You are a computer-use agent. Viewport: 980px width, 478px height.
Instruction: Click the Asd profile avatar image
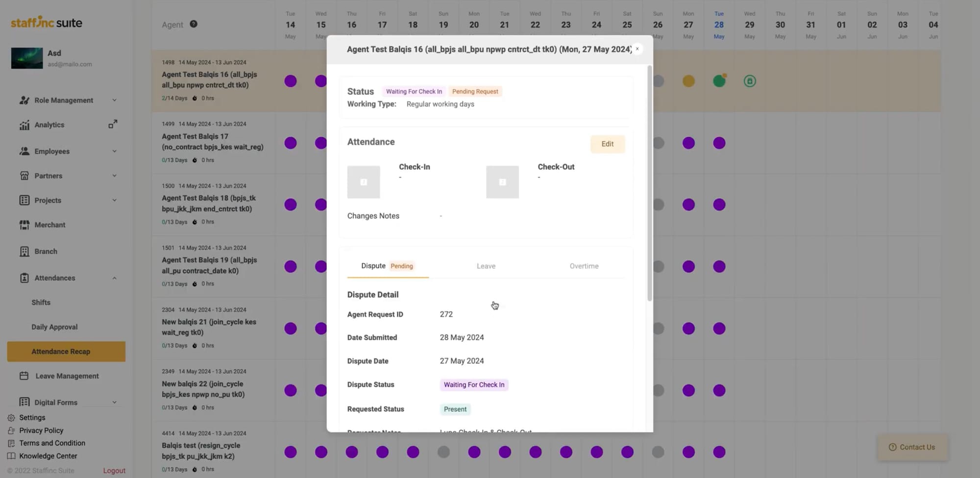[x=27, y=58]
